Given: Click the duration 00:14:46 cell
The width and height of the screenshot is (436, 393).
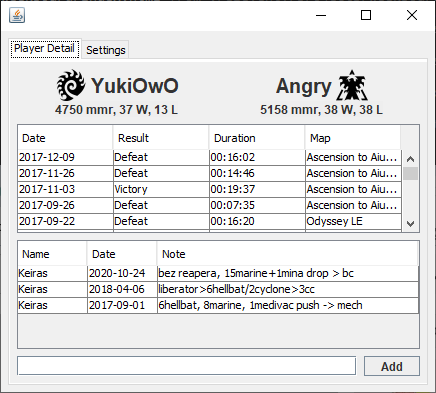Looking at the screenshot, I should pos(257,173).
